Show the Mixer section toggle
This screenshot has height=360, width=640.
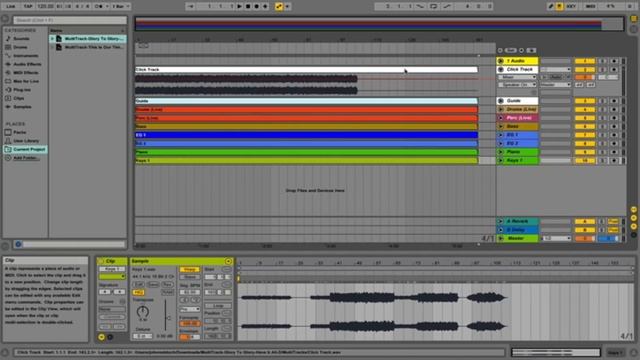634,227
